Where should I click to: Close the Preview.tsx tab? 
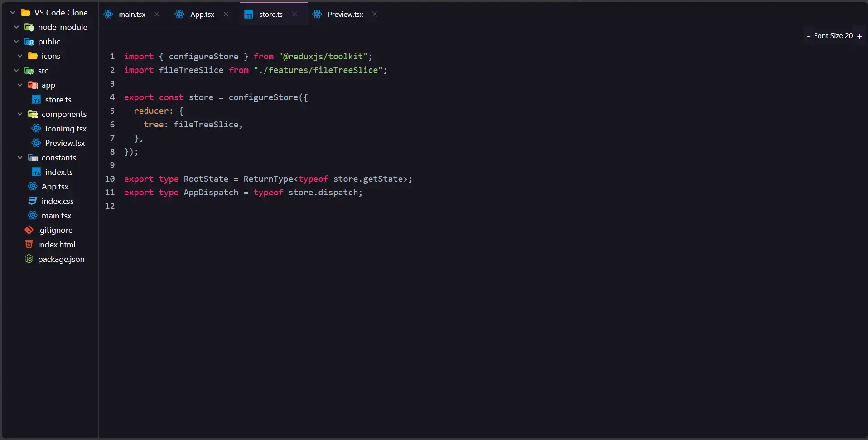(375, 15)
